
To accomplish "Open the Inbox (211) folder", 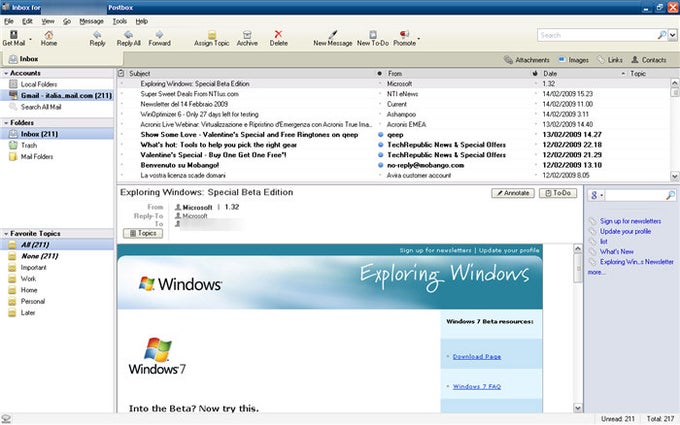I will pos(57,134).
